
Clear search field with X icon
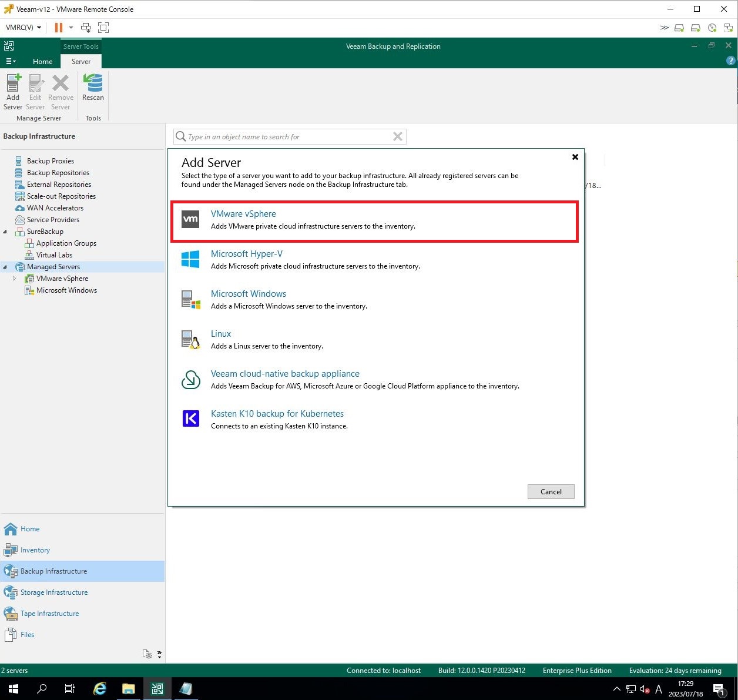398,136
